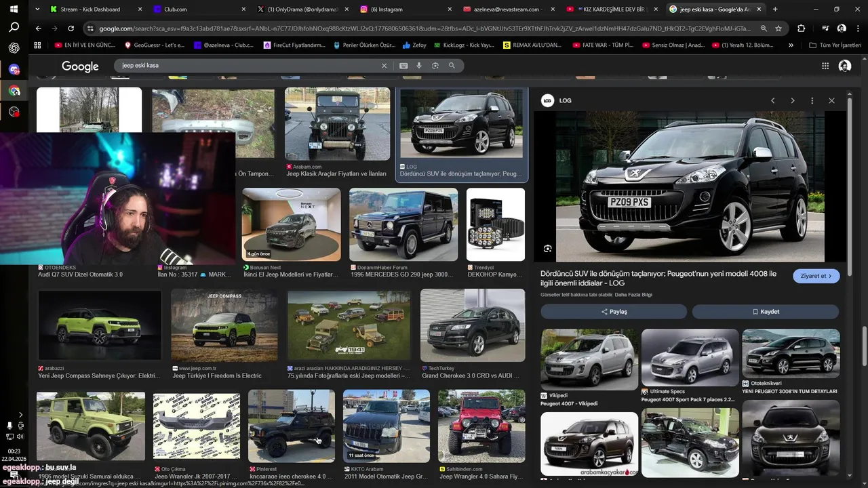The height and width of the screenshot is (488, 868).
Task: Open Arabam.com Jeep Klasik Araçlar result
Action: click(x=337, y=123)
